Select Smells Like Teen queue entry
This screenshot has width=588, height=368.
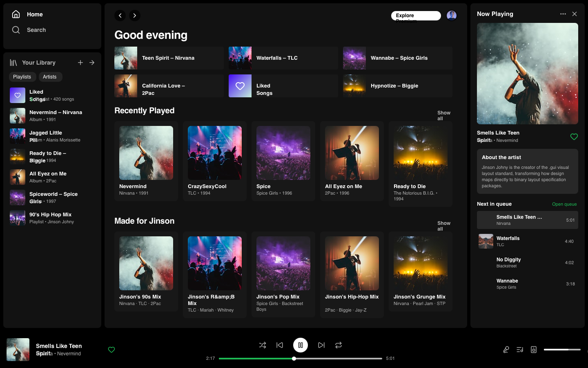point(528,220)
